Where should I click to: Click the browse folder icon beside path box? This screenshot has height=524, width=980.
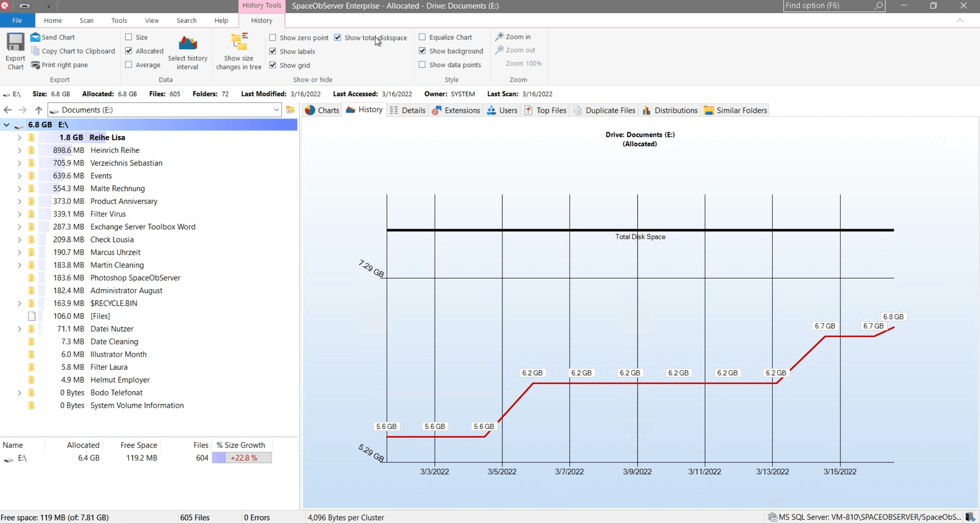290,110
